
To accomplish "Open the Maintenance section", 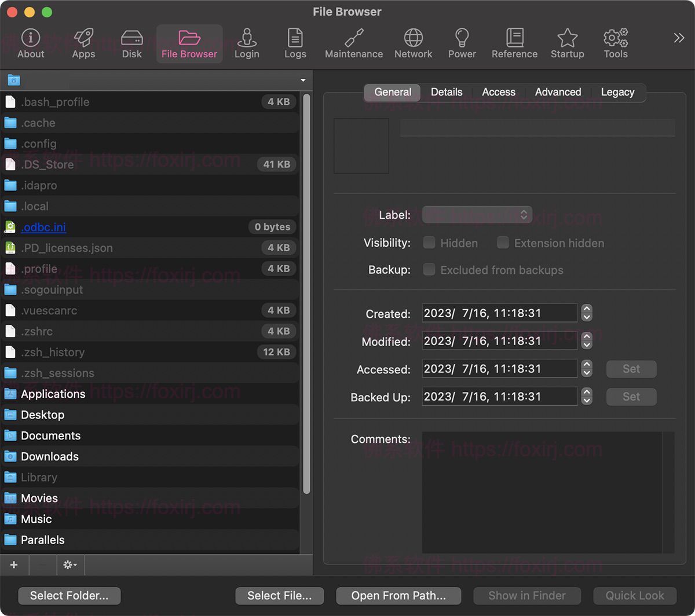I will pyautogui.click(x=353, y=43).
